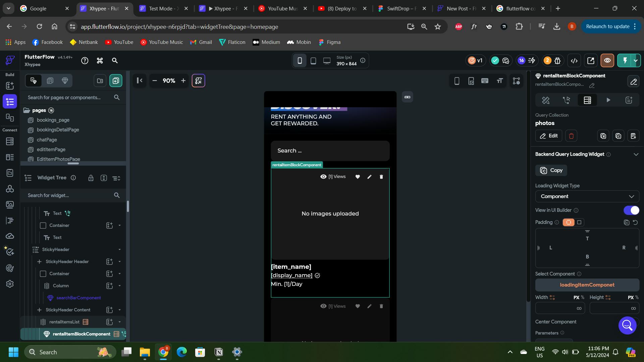Select tablet canvas size icon
644x362 pixels.
(313, 61)
